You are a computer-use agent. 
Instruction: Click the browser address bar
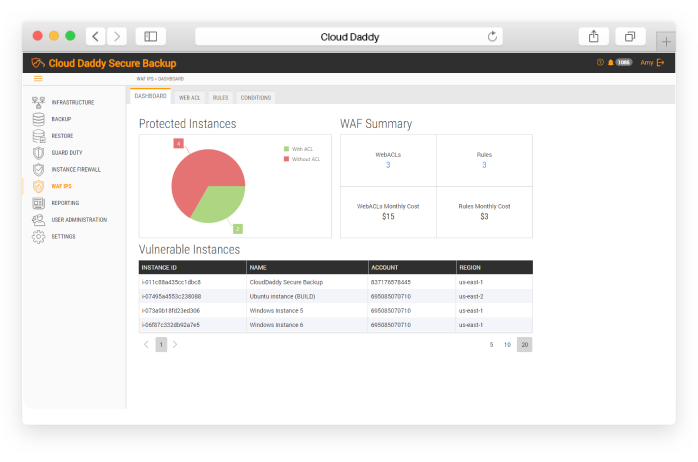pyautogui.click(x=349, y=37)
